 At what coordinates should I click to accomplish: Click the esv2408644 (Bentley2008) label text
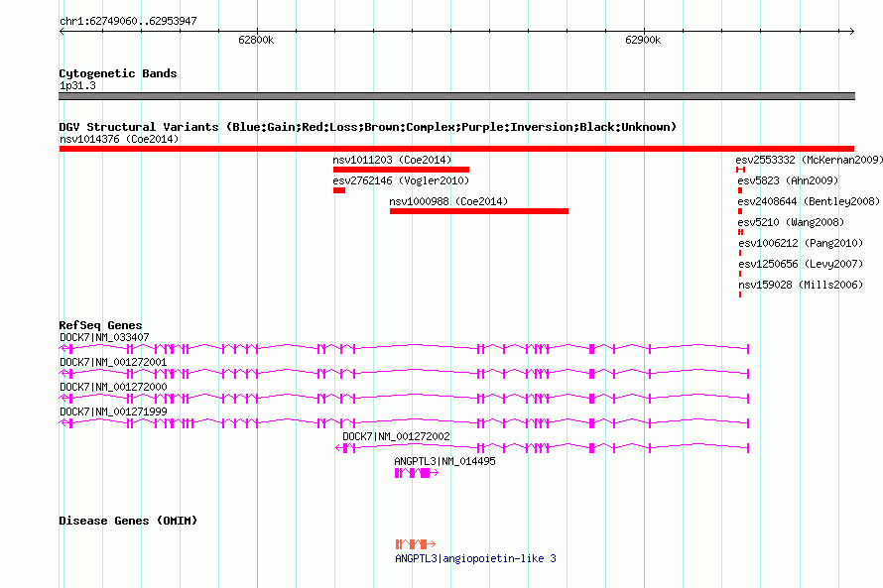tap(809, 201)
